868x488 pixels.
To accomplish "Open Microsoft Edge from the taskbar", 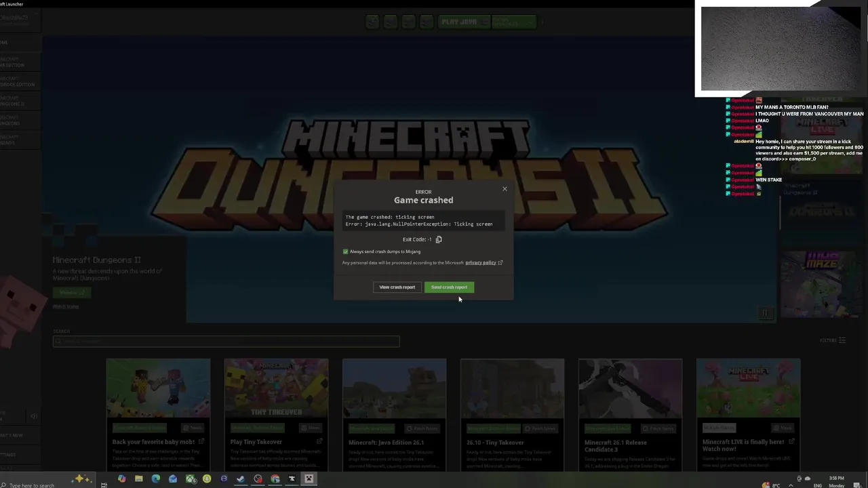I will pos(155,479).
